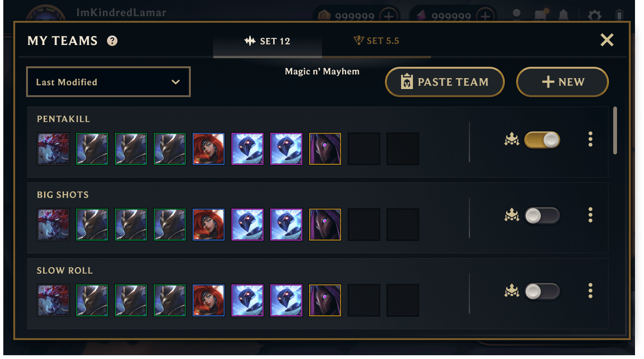Screen dimensions: 644x359
Task: Click the Paste Team button
Action: click(445, 82)
